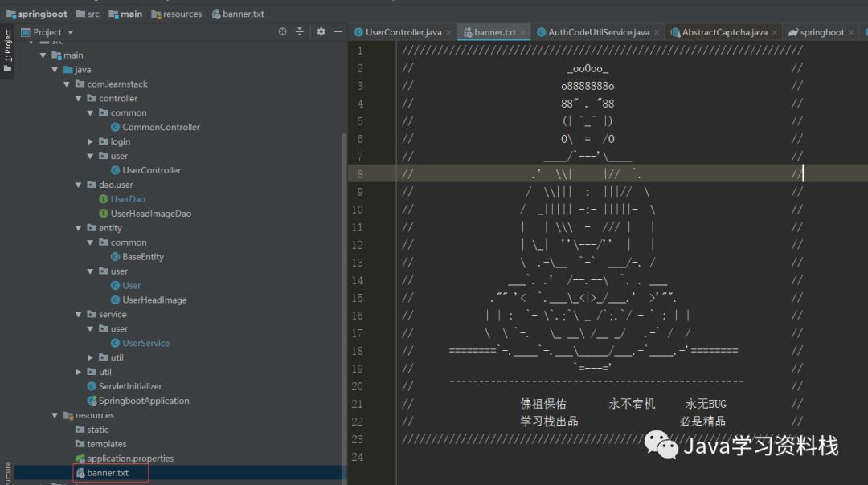Click line number 8 in gutter
This screenshot has width=868, height=485.
[x=360, y=174]
